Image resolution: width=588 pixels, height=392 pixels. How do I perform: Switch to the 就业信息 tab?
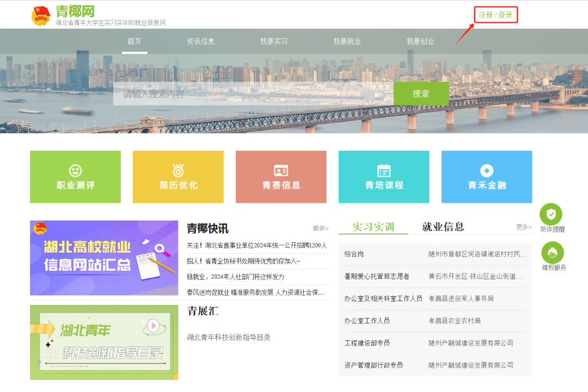[443, 226]
